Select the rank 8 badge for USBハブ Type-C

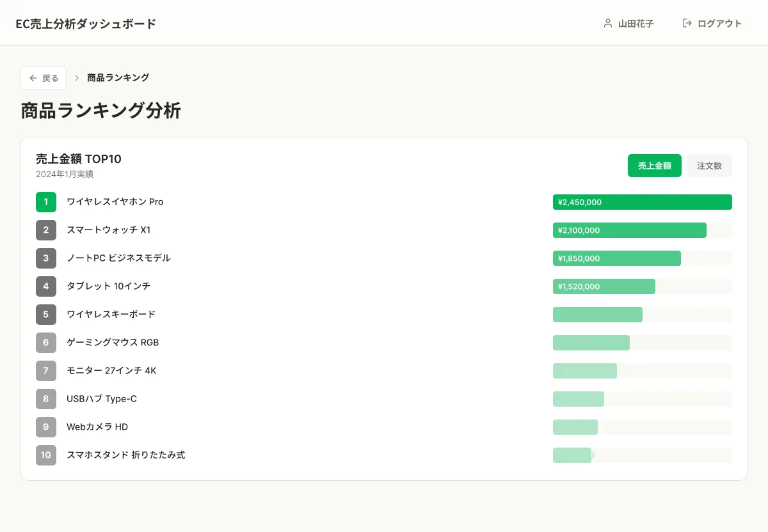coord(45,399)
